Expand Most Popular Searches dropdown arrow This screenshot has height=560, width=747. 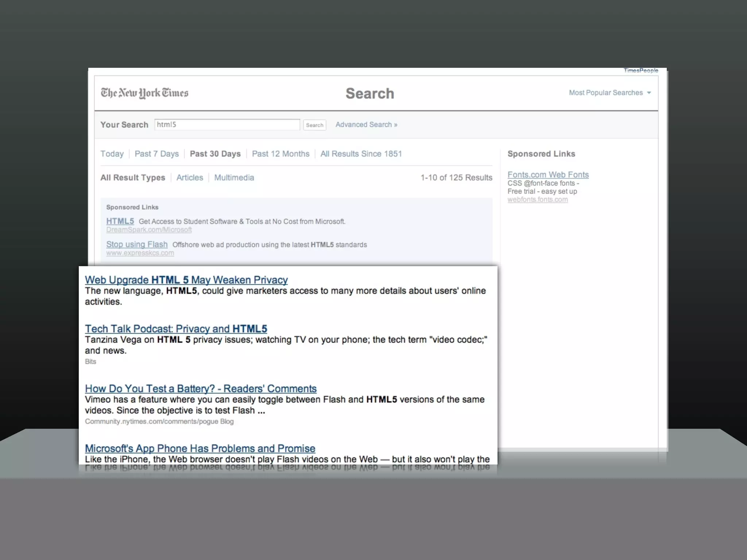[649, 93]
